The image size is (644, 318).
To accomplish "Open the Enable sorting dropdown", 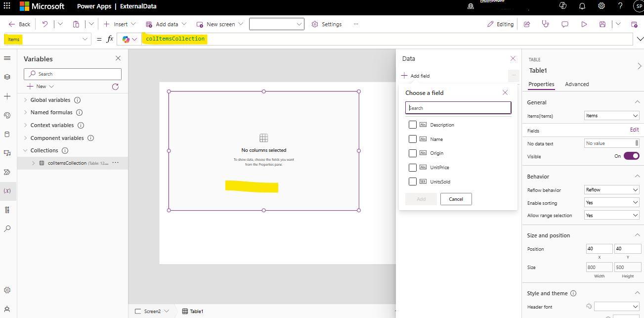I will click(x=612, y=203).
